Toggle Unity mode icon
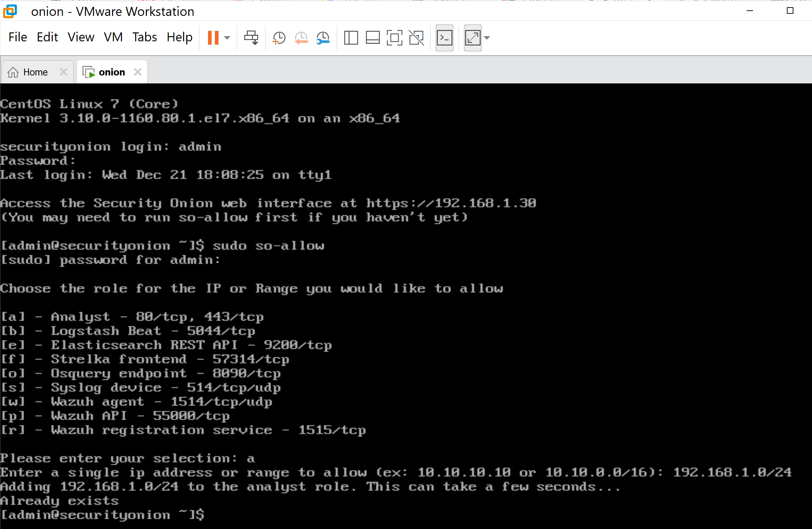The width and height of the screenshot is (812, 529). 417,38
